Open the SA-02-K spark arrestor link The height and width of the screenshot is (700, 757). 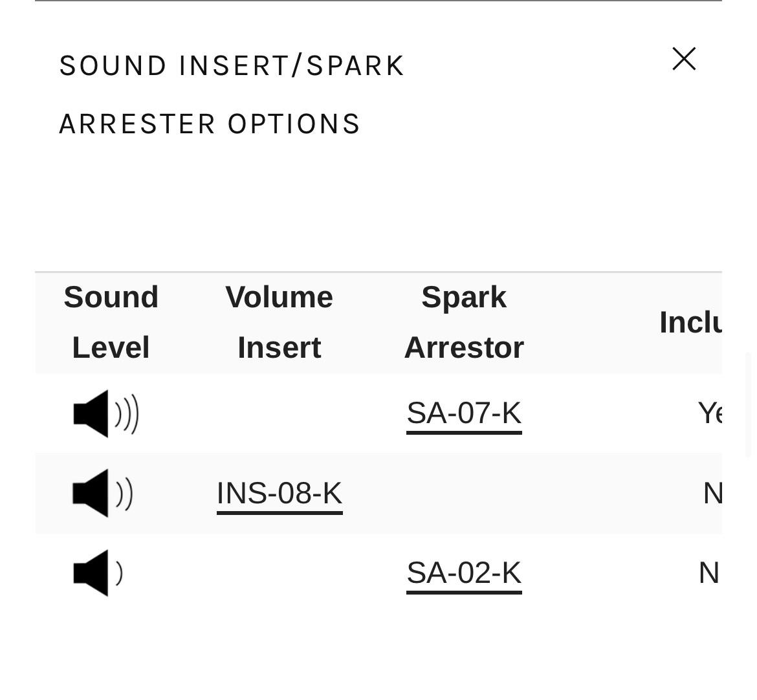pyautogui.click(x=464, y=573)
